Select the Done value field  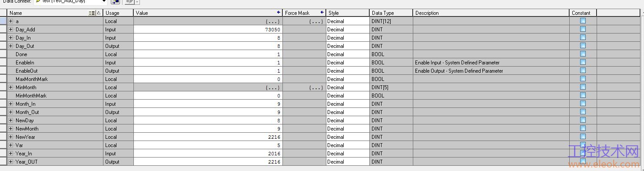(208, 54)
